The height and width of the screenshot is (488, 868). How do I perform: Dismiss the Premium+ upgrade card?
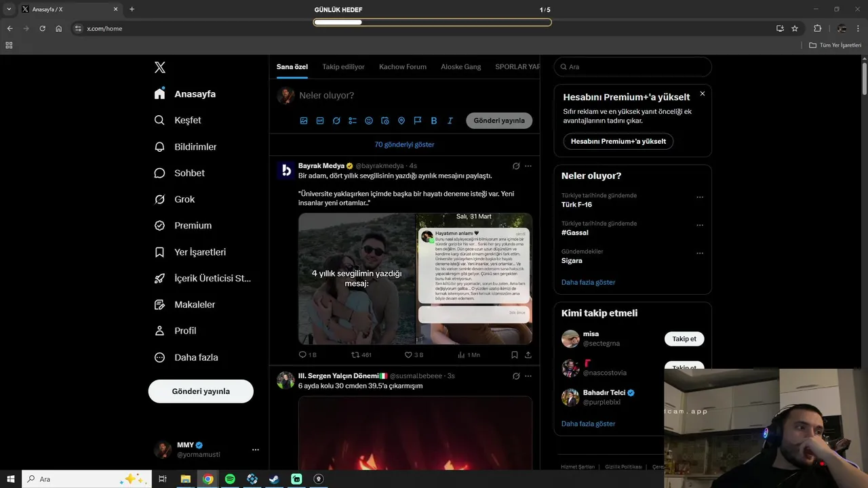(x=703, y=94)
